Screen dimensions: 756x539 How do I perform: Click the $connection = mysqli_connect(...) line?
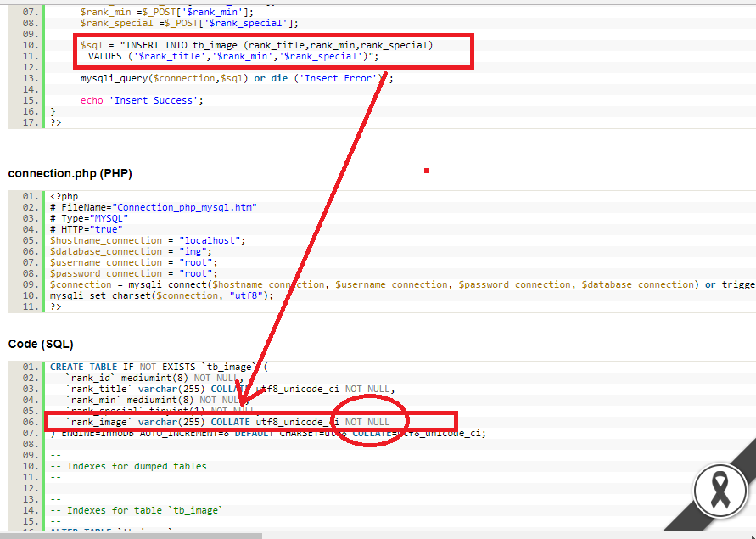tap(402, 284)
